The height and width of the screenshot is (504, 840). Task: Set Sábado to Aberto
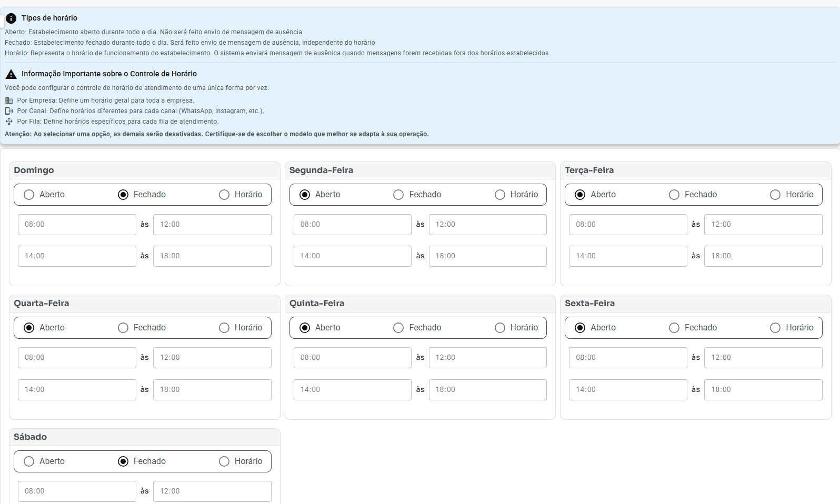[x=29, y=461]
